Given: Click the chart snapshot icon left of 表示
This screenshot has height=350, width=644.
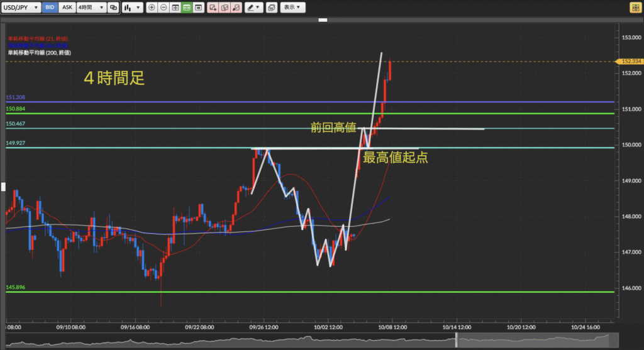Looking at the screenshot, I should pos(271,8).
